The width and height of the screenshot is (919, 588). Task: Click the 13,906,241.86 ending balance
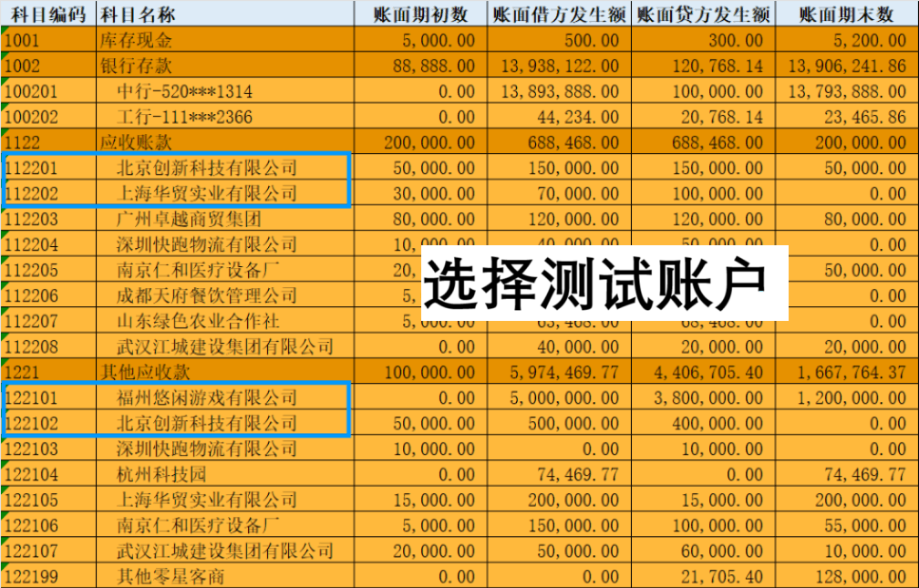(x=847, y=66)
